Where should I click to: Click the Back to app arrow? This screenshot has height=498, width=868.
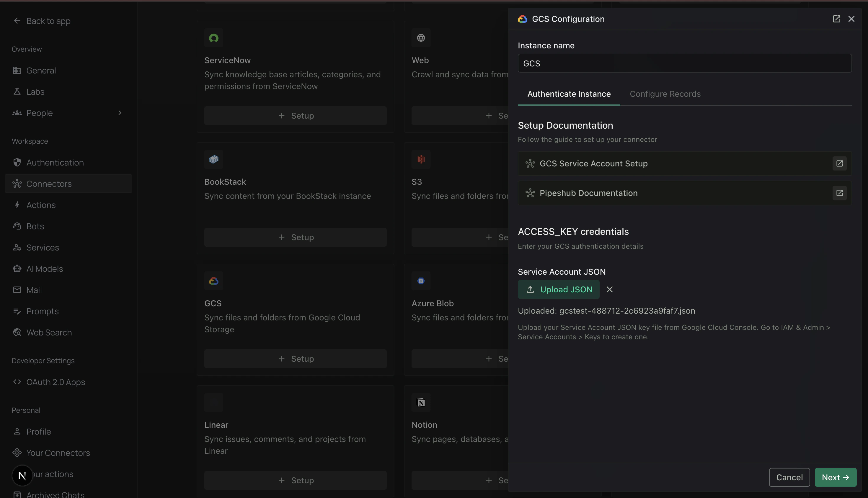17,21
